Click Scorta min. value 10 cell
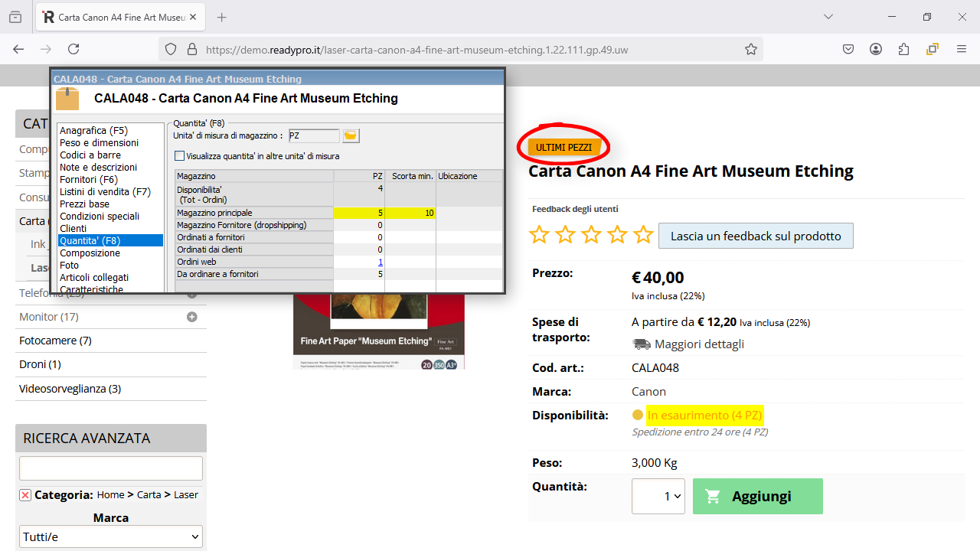Viewport: 980px width, 551px height. pyautogui.click(x=410, y=213)
